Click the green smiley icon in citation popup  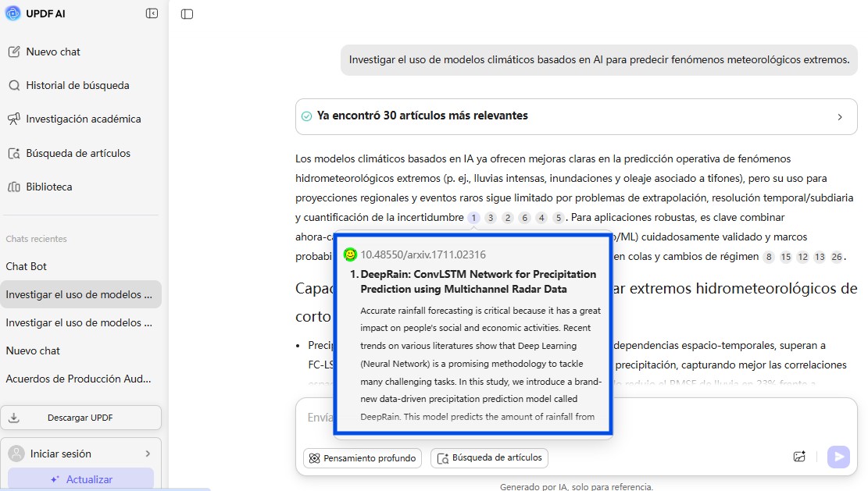click(x=350, y=254)
